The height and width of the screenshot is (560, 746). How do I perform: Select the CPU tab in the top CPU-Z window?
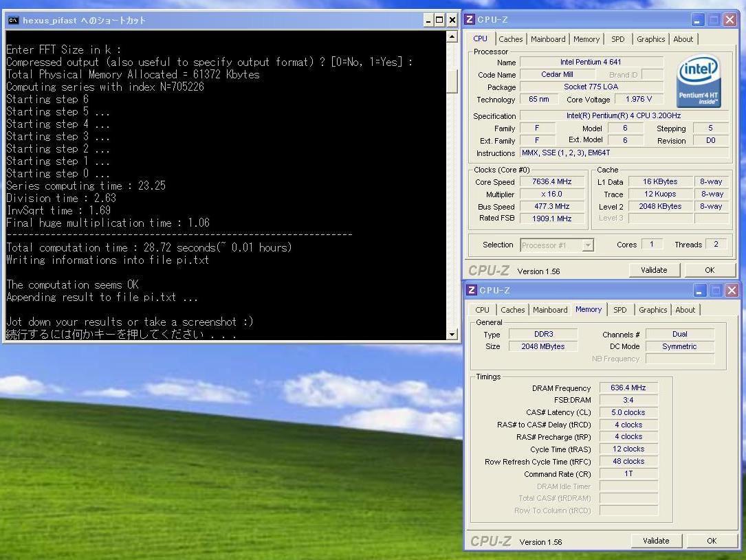(x=480, y=39)
